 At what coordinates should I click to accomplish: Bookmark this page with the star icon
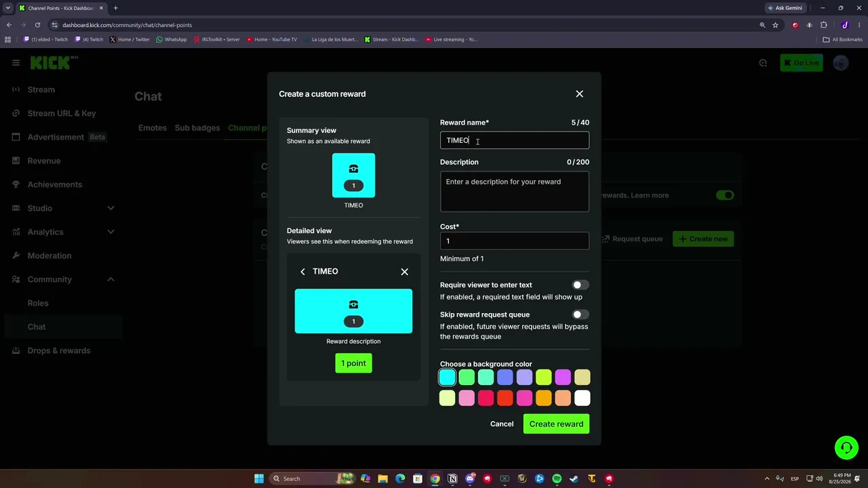pos(775,25)
